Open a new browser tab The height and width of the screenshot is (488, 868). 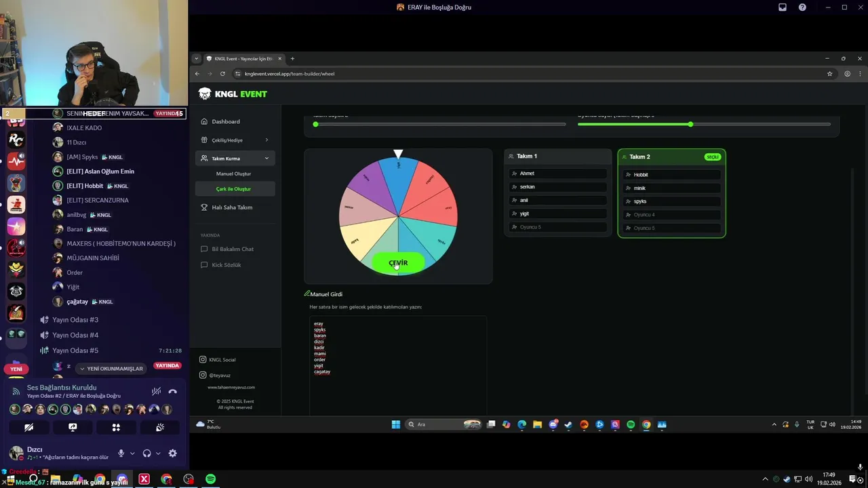point(292,58)
